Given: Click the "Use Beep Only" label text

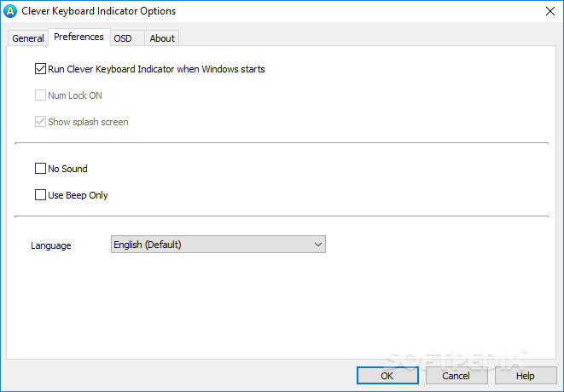Looking at the screenshot, I should tap(78, 195).
